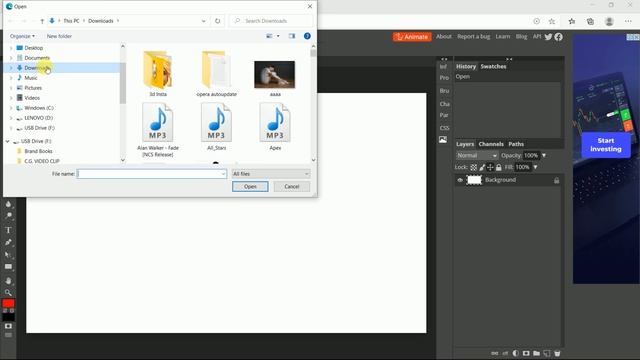Open the Learn link in header
Screen dimensions: 640x360
coord(503,36)
